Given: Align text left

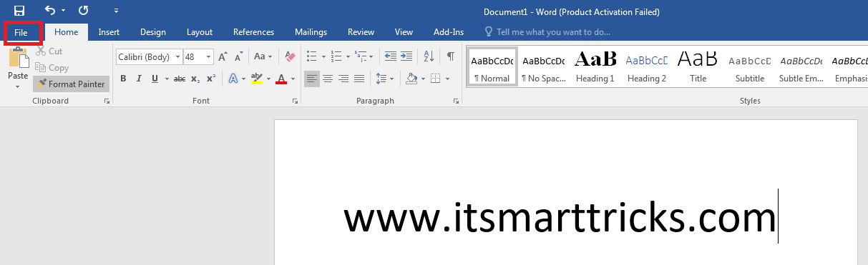Looking at the screenshot, I should pos(311,79).
